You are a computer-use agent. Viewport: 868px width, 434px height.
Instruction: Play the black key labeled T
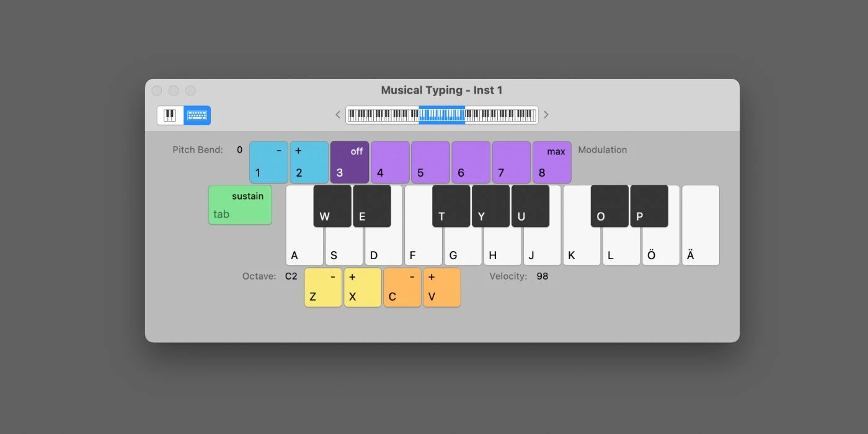(x=451, y=206)
